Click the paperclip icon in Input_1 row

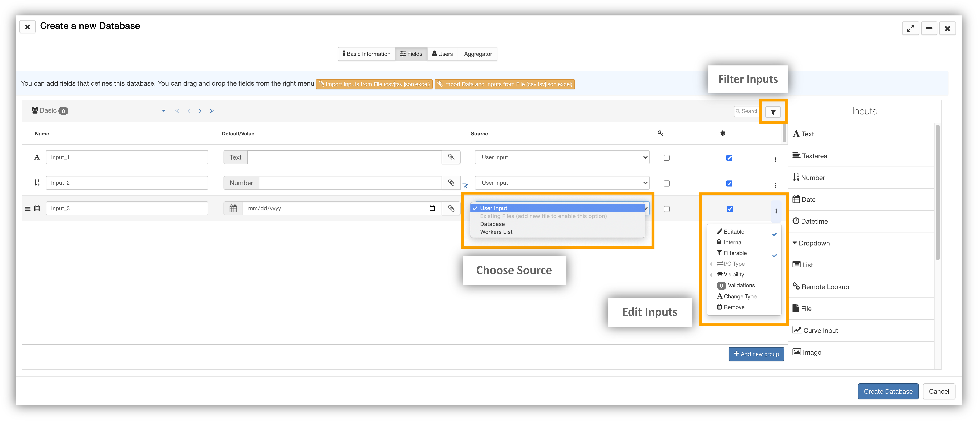pyautogui.click(x=451, y=157)
